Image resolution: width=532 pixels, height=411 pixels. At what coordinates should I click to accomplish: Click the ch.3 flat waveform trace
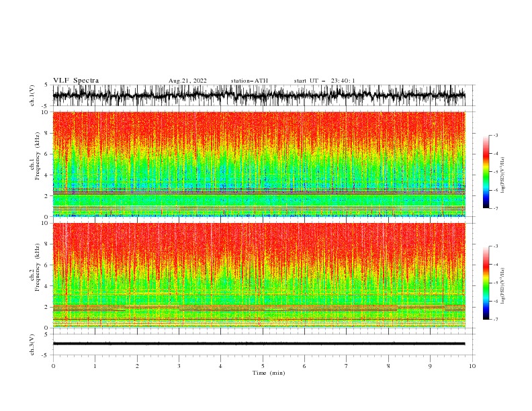pos(259,344)
